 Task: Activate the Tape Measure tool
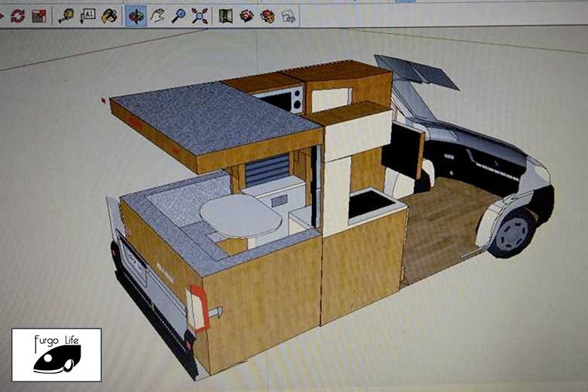click(x=66, y=16)
